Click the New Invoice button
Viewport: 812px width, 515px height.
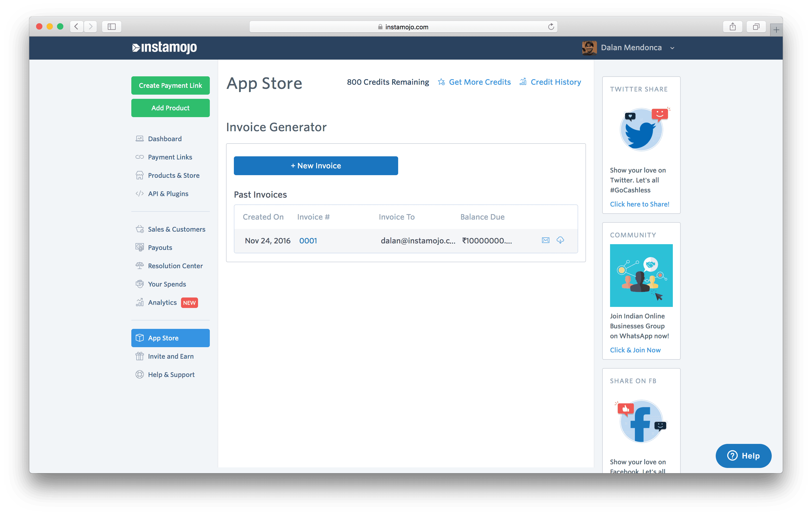click(316, 165)
